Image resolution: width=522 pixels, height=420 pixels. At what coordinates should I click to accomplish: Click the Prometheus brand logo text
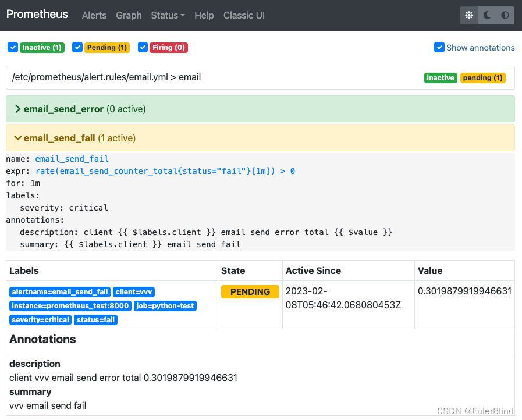[x=37, y=15]
